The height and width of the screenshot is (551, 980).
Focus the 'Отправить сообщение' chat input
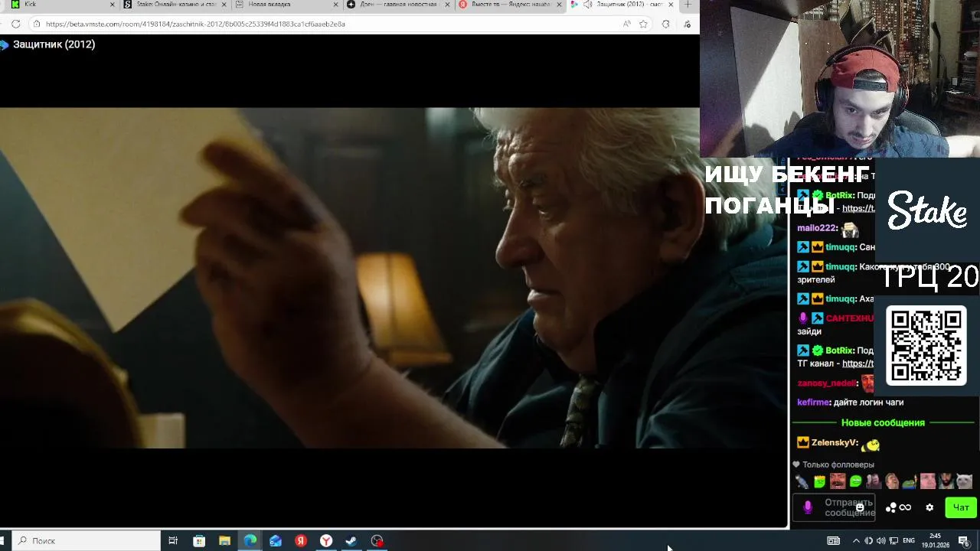pyautogui.click(x=834, y=507)
